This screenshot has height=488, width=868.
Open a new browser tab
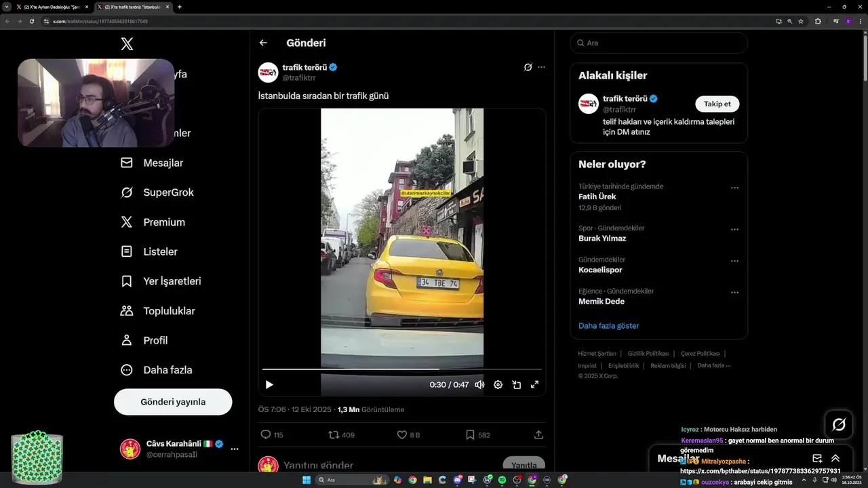[x=179, y=7]
